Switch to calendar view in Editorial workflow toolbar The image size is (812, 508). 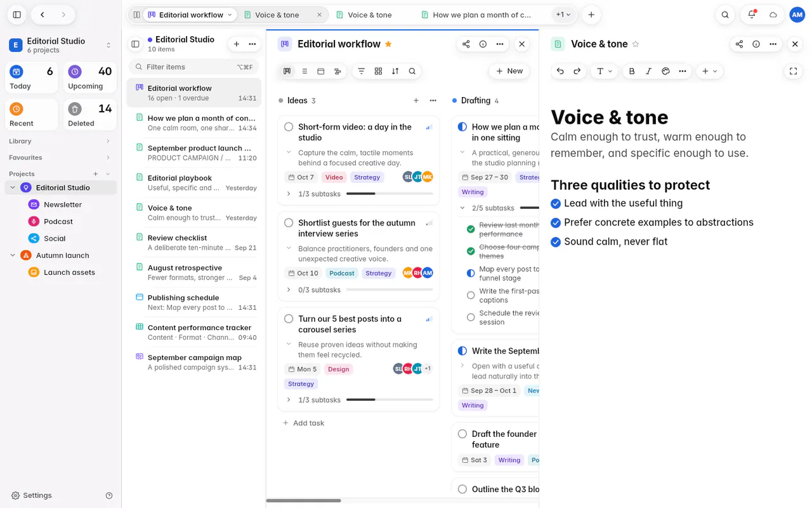[x=321, y=71]
